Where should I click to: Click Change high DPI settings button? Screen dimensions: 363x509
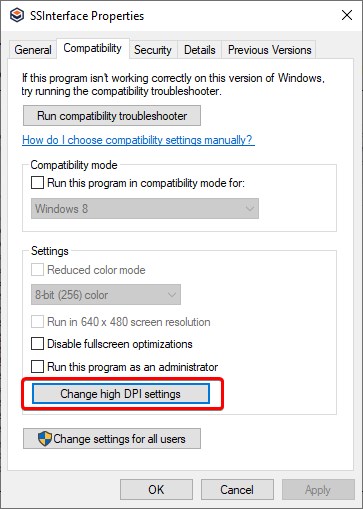pos(121,394)
